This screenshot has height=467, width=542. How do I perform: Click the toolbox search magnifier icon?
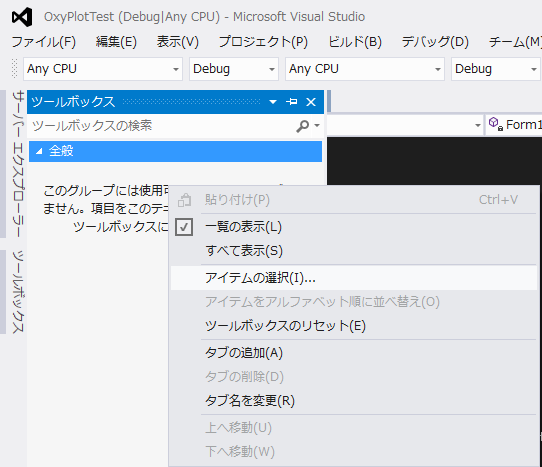(302, 126)
